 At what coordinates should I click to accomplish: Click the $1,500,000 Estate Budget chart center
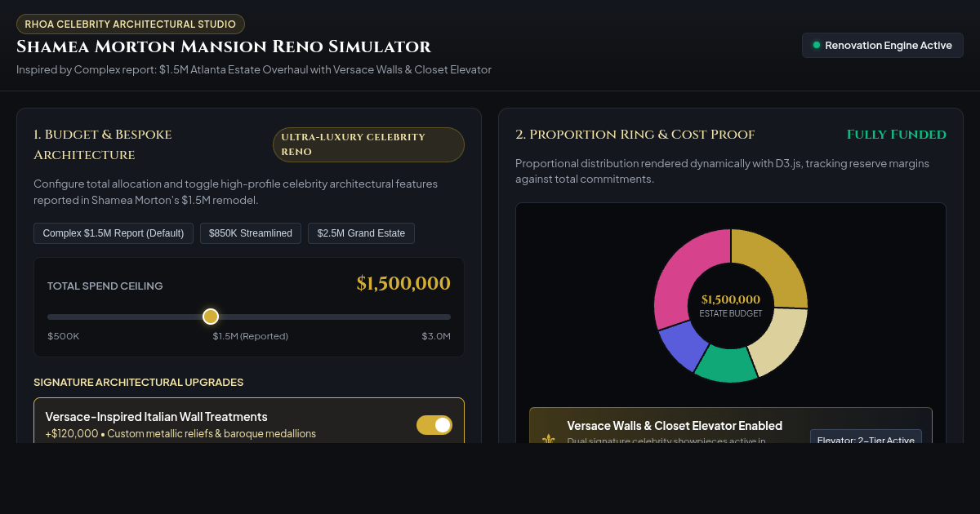click(731, 306)
